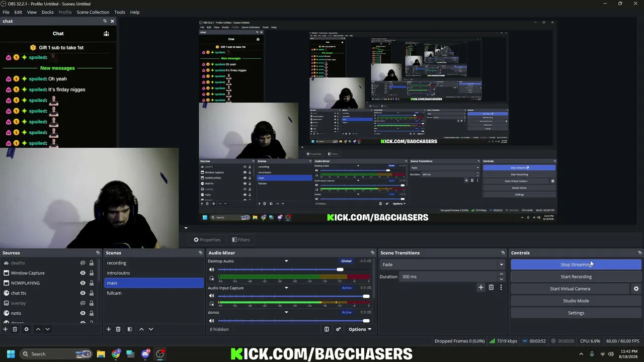
Task: Open chat user list icon beside Chat title
Action: coord(106,34)
